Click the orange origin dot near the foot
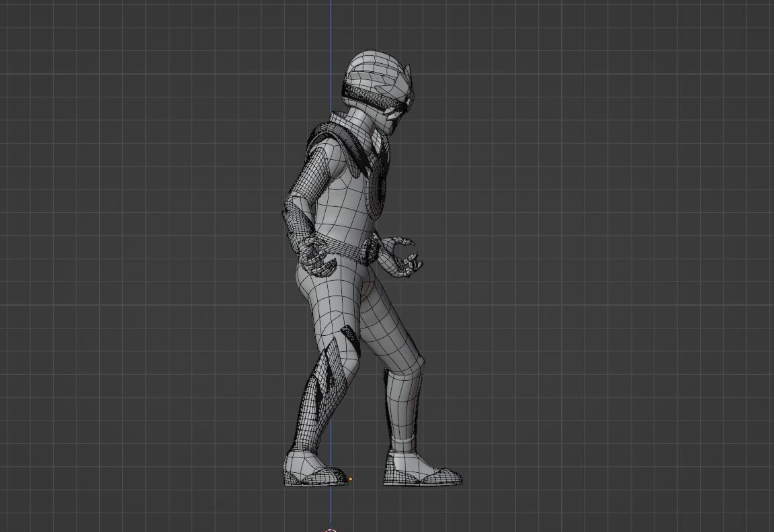 coord(351,479)
